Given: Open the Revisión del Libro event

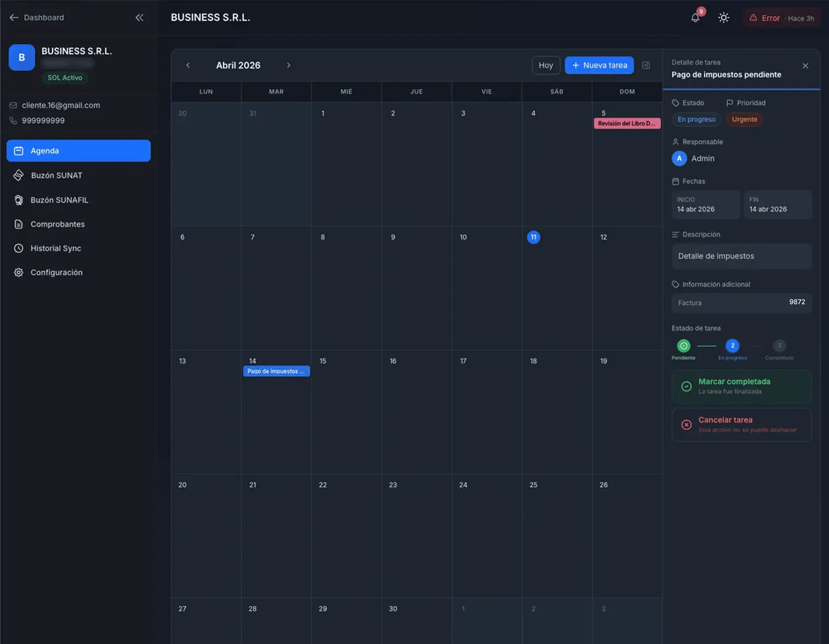Looking at the screenshot, I should [x=627, y=124].
